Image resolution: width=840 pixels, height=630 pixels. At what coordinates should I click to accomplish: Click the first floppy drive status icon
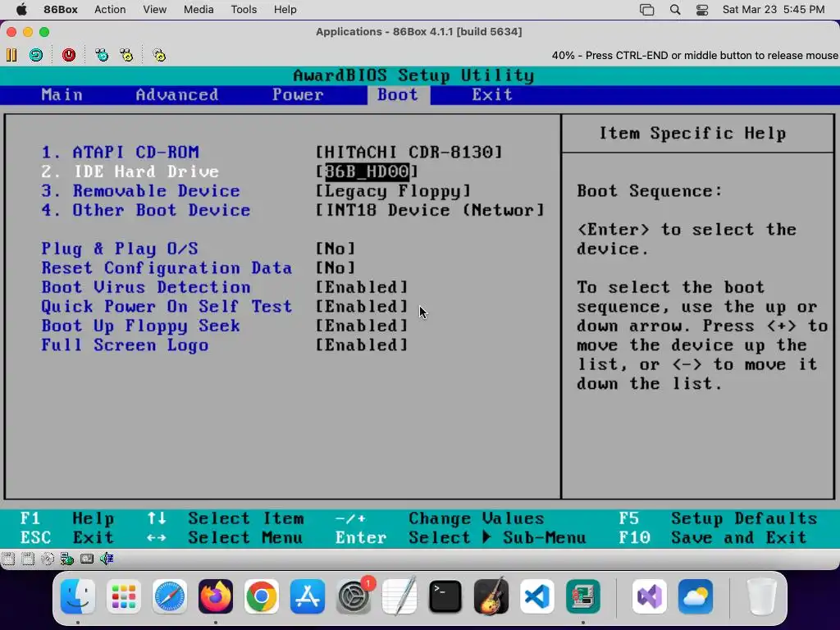point(8,559)
